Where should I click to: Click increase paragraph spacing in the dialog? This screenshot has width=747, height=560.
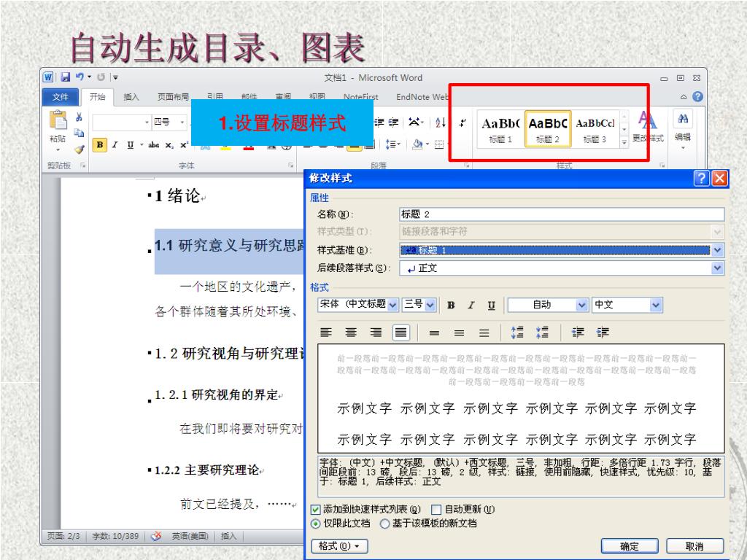[517, 332]
